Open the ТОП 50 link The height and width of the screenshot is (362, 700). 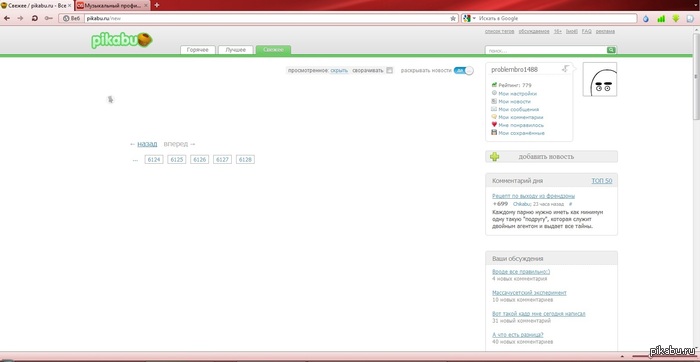coord(602,181)
